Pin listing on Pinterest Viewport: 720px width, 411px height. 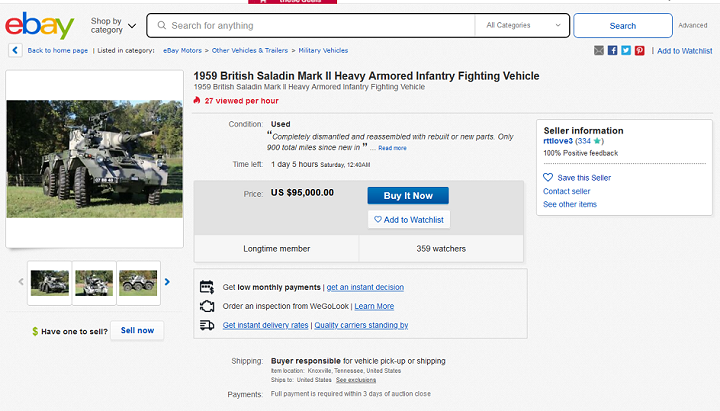[639, 50]
